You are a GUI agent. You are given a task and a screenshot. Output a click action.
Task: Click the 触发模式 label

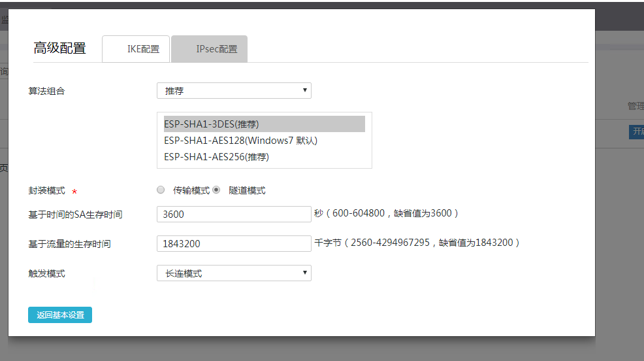coord(46,273)
